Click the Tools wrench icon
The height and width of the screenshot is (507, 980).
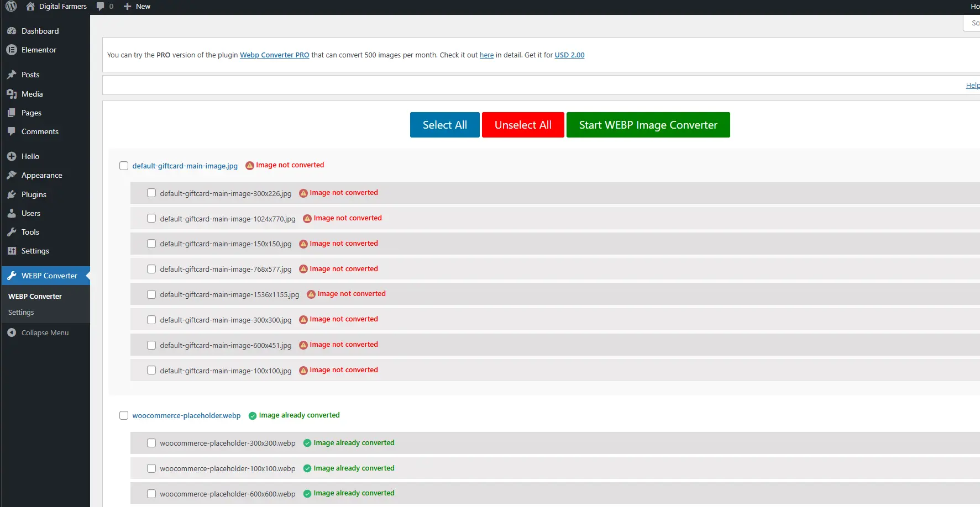[x=13, y=232]
